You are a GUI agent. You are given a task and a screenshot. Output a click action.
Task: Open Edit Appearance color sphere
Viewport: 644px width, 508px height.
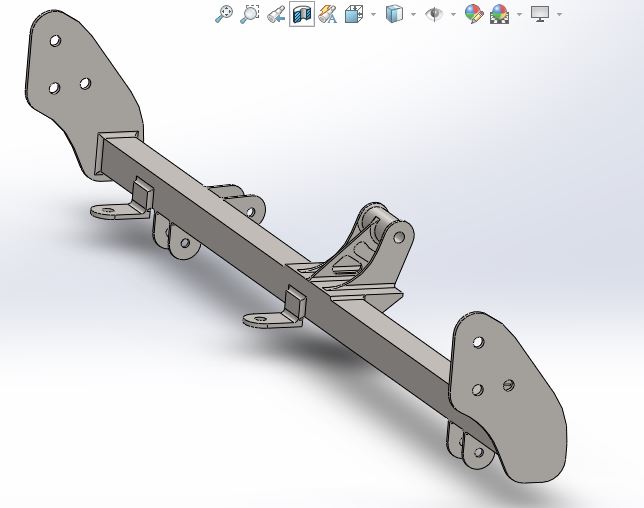click(x=473, y=14)
